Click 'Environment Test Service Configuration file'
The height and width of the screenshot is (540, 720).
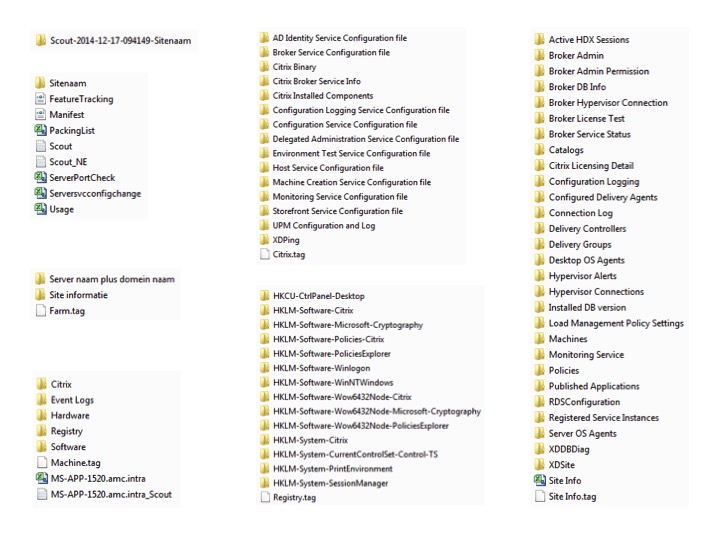click(351, 153)
